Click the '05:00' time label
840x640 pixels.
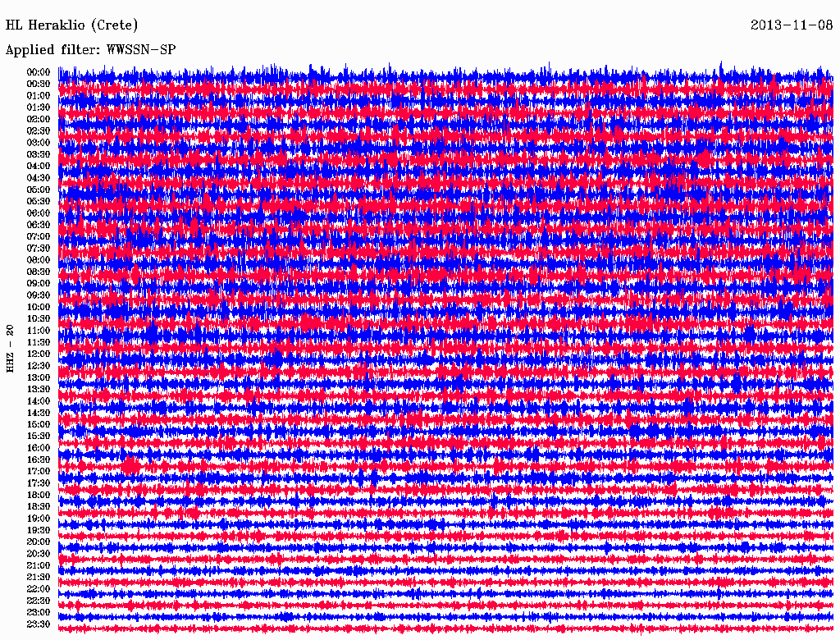point(39,190)
